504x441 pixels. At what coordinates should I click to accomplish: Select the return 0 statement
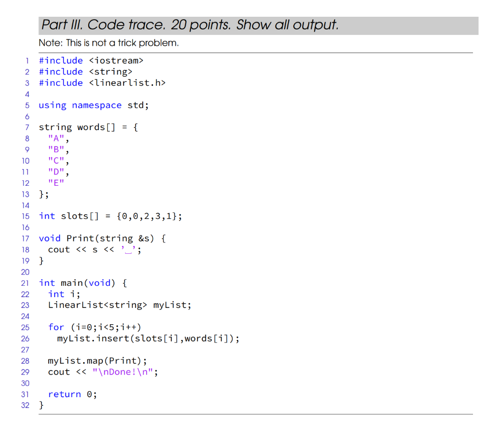click(71, 394)
